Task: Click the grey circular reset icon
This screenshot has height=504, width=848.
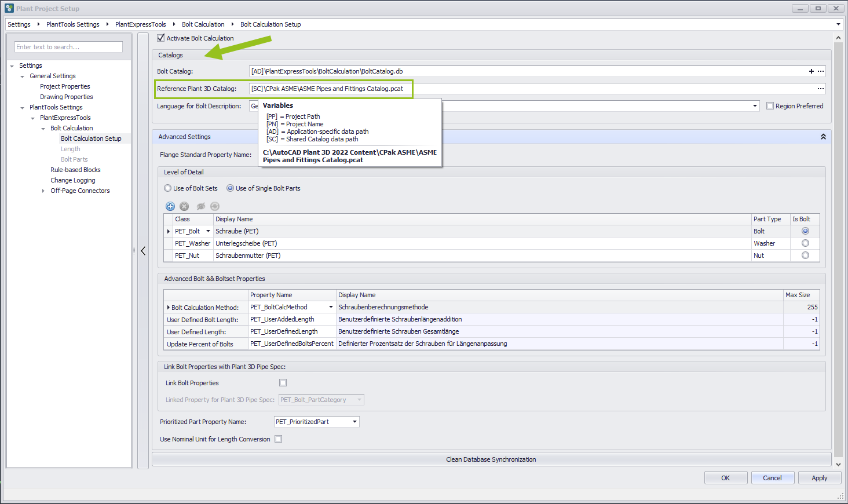Action: pos(215,206)
